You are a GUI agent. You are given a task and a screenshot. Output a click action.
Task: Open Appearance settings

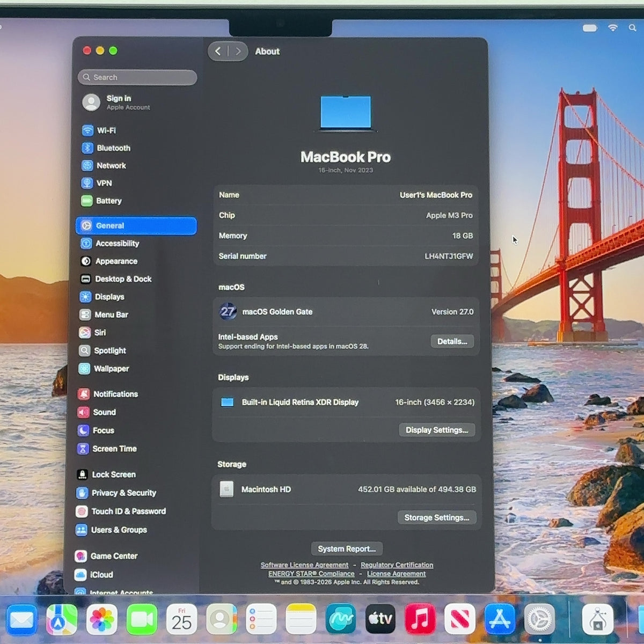click(137, 261)
